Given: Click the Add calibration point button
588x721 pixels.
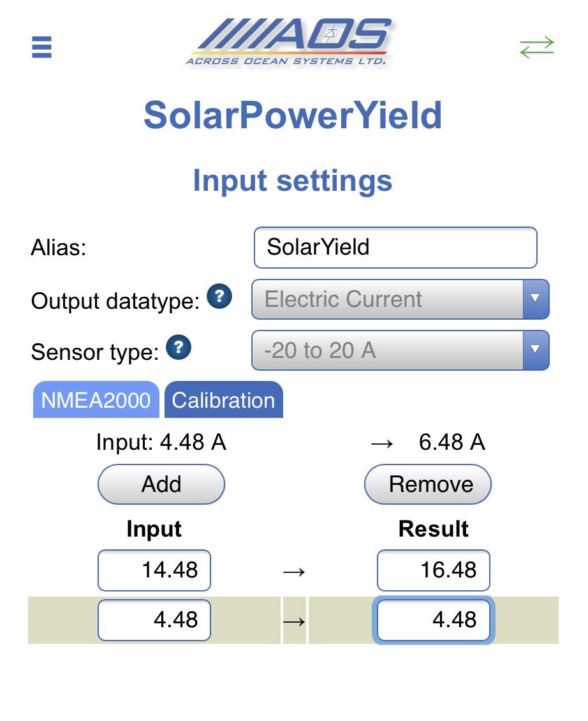Looking at the screenshot, I should coord(161,484).
